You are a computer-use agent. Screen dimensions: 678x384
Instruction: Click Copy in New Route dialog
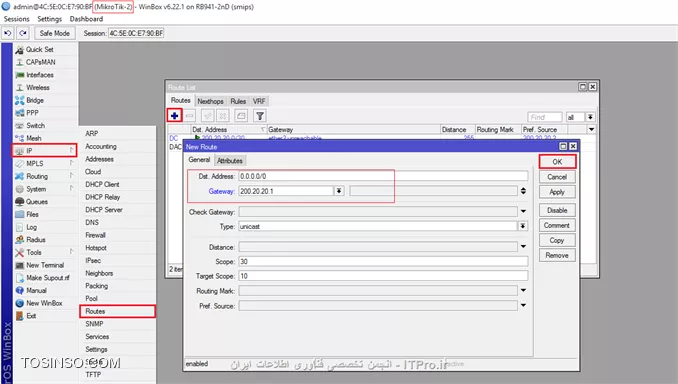click(557, 240)
